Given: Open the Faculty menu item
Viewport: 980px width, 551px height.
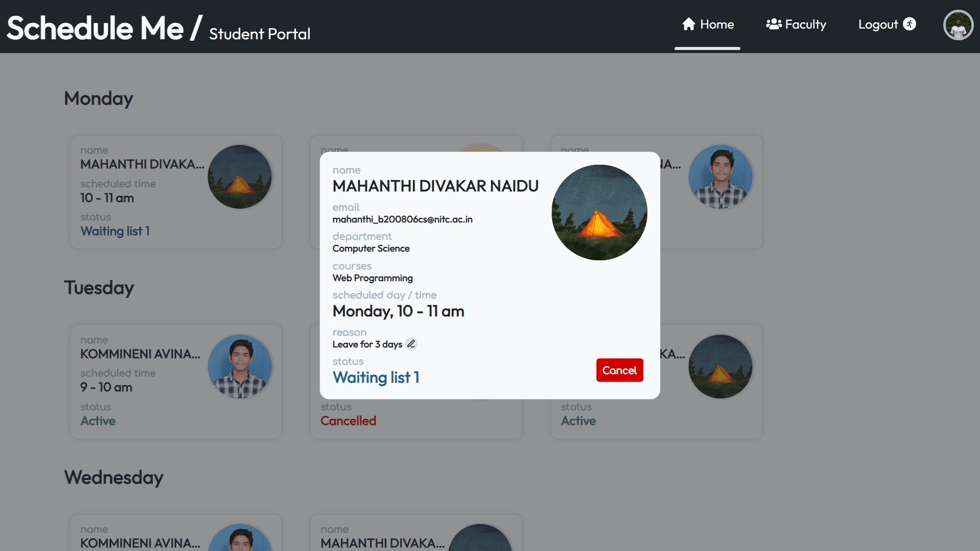Looking at the screenshot, I should 796,24.
